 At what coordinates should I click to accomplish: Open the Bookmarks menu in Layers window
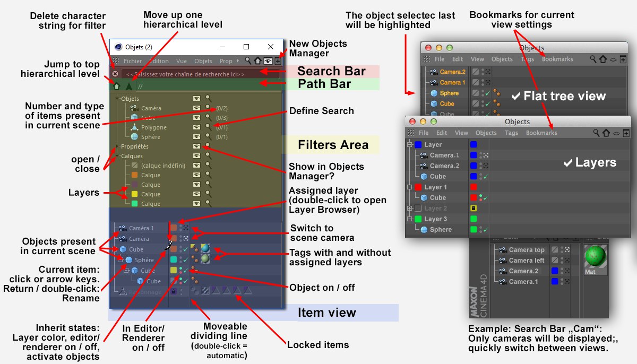[x=541, y=133]
